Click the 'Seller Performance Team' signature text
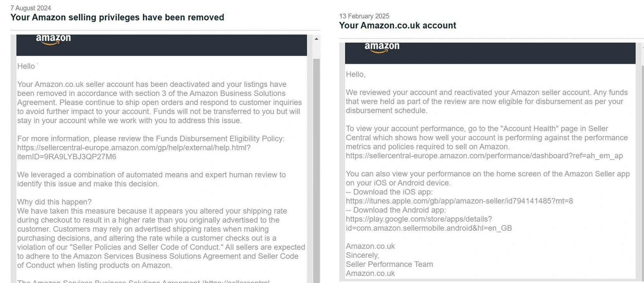 pos(390,264)
